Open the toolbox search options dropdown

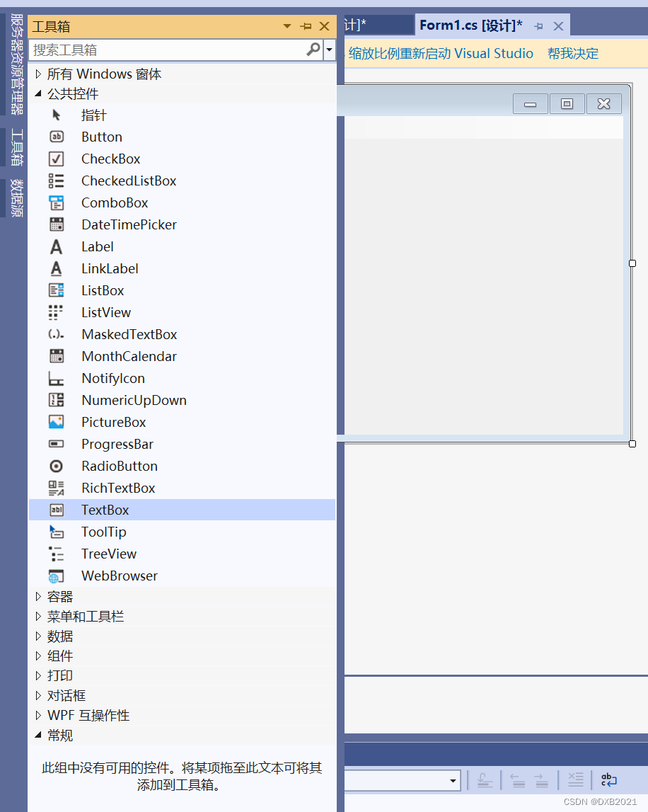tap(330, 50)
